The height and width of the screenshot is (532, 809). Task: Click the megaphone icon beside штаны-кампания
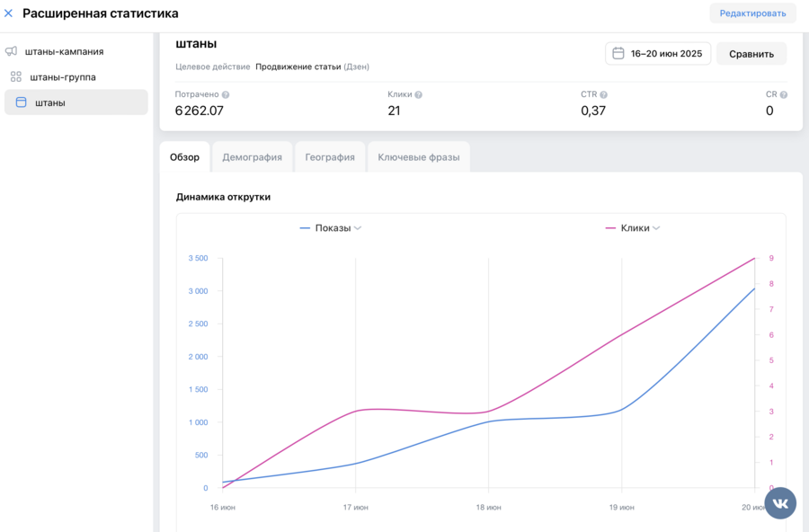[12, 51]
